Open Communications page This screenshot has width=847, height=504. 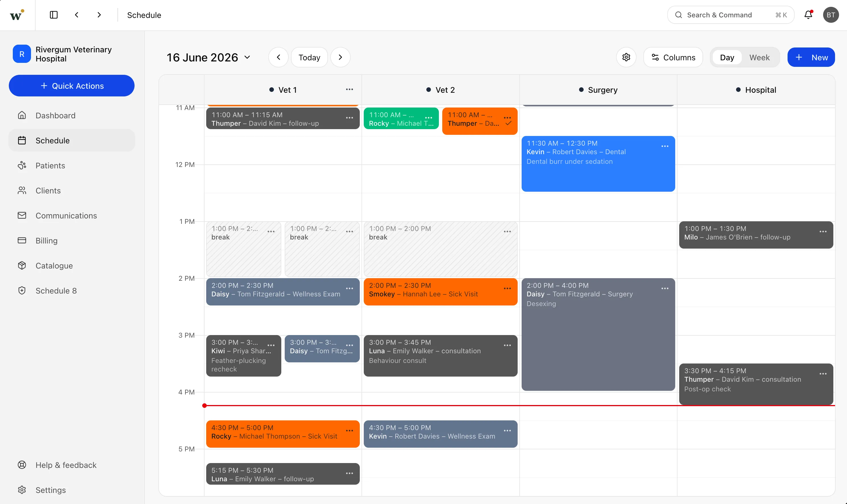click(x=72, y=216)
